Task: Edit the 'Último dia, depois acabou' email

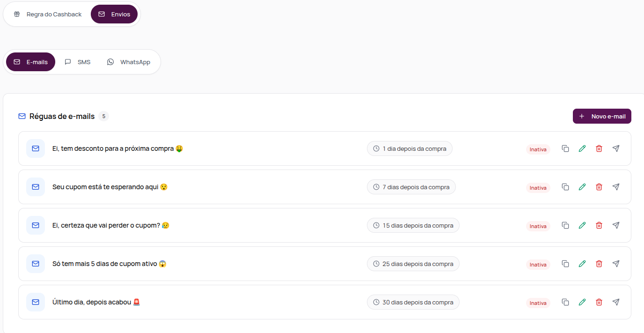Action: [582, 302]
